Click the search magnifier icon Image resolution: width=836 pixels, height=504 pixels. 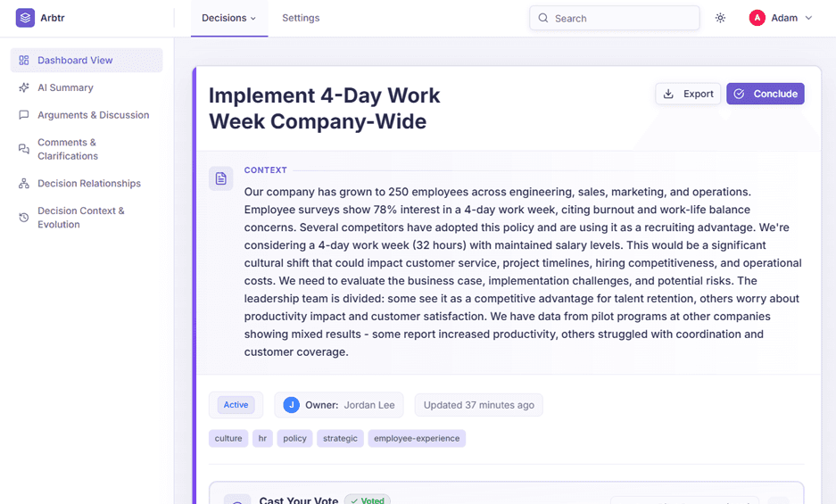tap(542, 18)
